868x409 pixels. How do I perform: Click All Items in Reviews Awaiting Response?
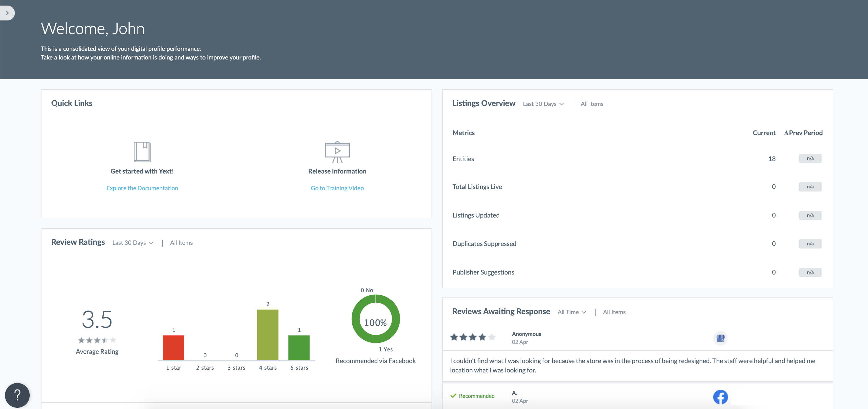(x=614, y=312)
